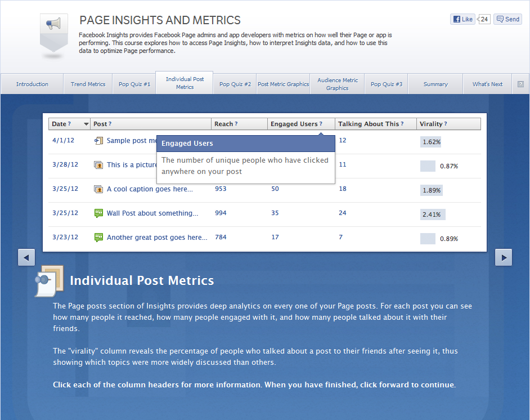Viewport: 530px width, 420px height.
Task: Open Wall Post about something link
Action: [x=152, y=213]
